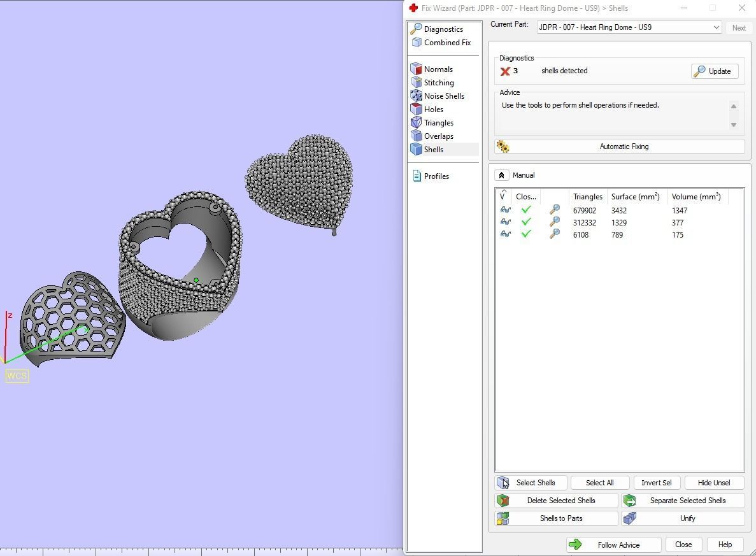Run Automatic Fixing
756x556 pixels.
click(x=620, y=146)
